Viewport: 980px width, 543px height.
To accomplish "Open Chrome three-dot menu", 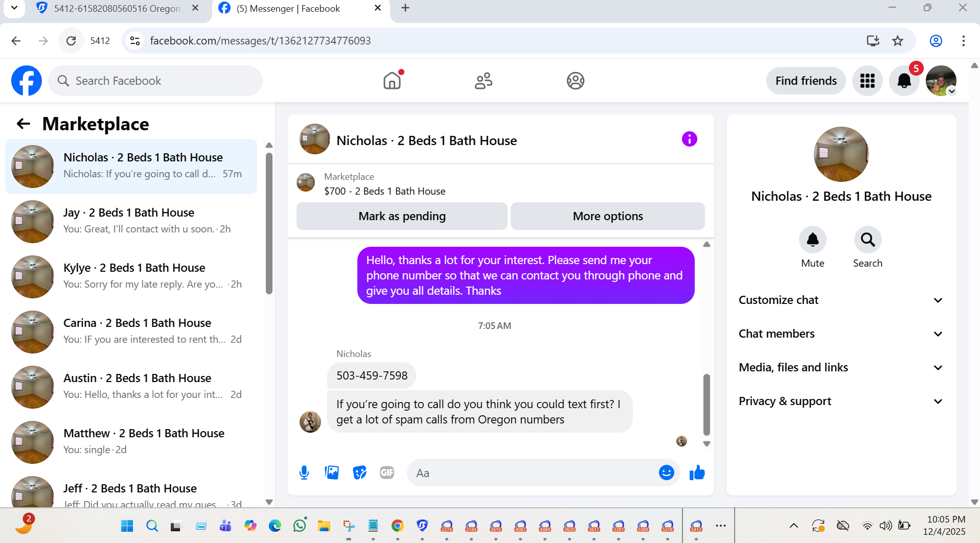I will (963, 41).
